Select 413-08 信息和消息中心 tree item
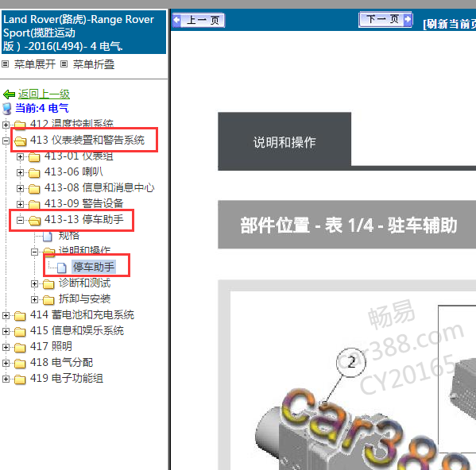The image size is (476, 470). point(99,187)
